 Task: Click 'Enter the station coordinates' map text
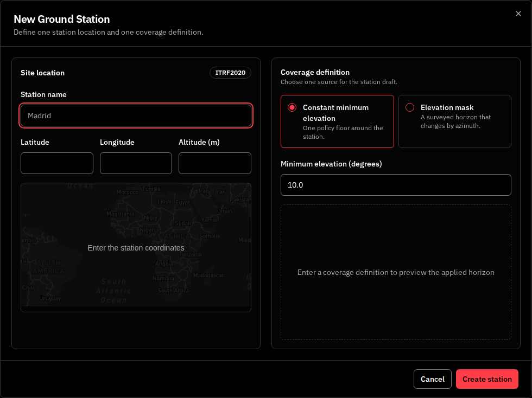point(136,248)
